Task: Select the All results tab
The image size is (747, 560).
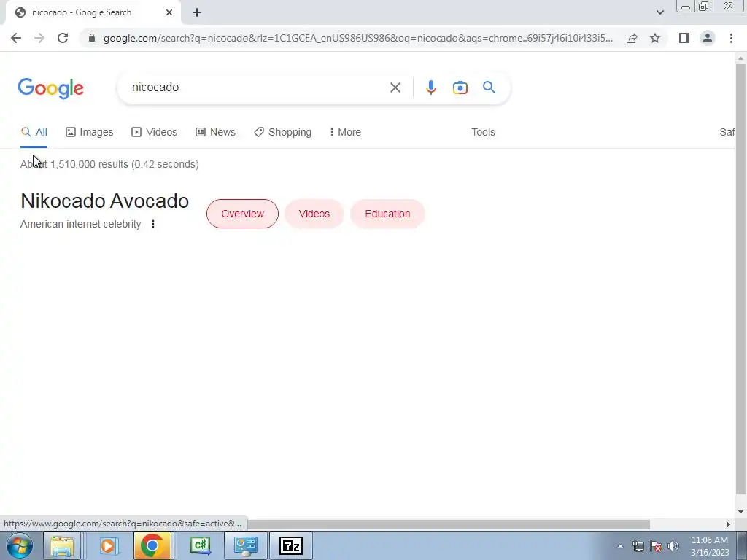Action: [x=34, y=132]
